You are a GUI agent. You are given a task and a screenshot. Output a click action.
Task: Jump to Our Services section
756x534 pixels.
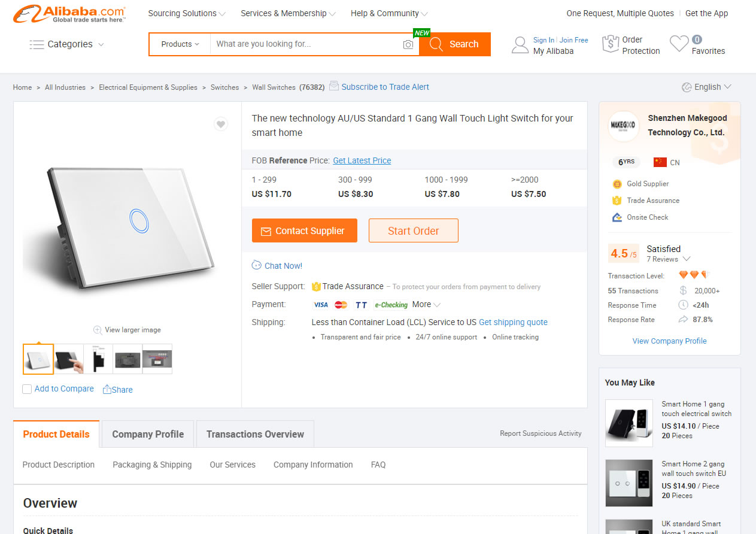tap(232, 465)
